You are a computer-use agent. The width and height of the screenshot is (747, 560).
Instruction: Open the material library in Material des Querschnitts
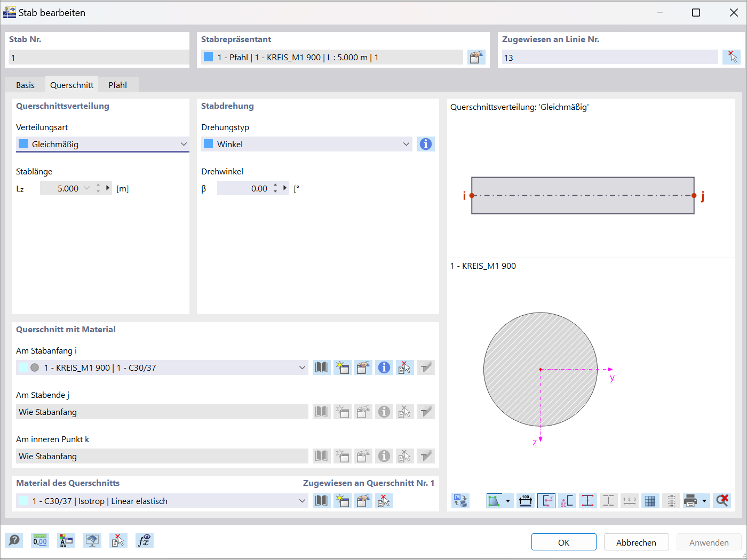pos(321,501)
